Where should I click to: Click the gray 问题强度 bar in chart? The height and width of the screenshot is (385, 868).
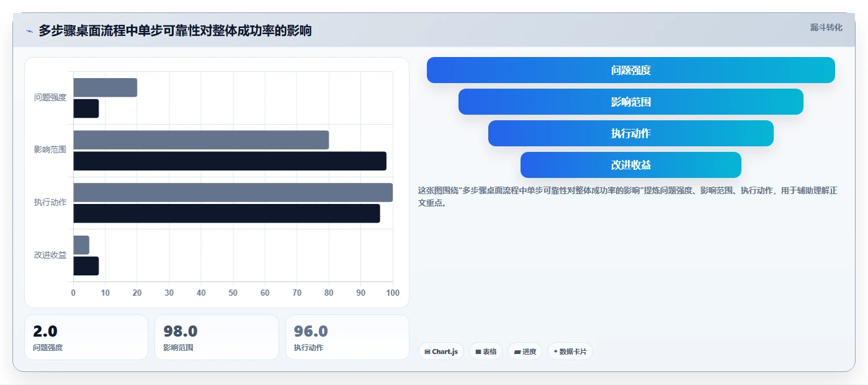[x=105, y=87]
